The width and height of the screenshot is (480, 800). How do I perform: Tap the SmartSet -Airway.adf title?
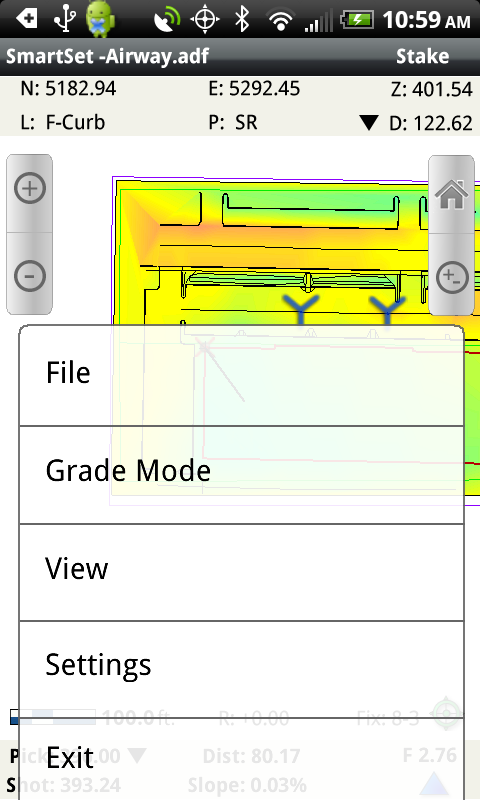tap(107, 56)
